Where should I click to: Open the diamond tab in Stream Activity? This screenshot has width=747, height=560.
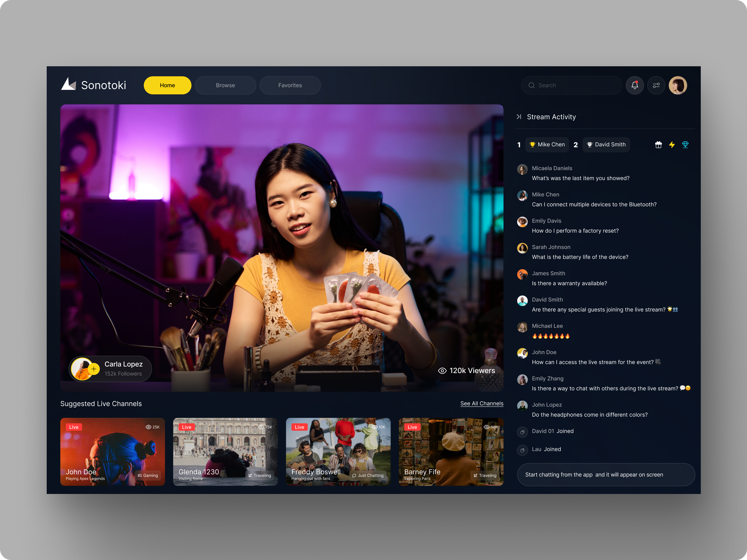coord(686,144)
